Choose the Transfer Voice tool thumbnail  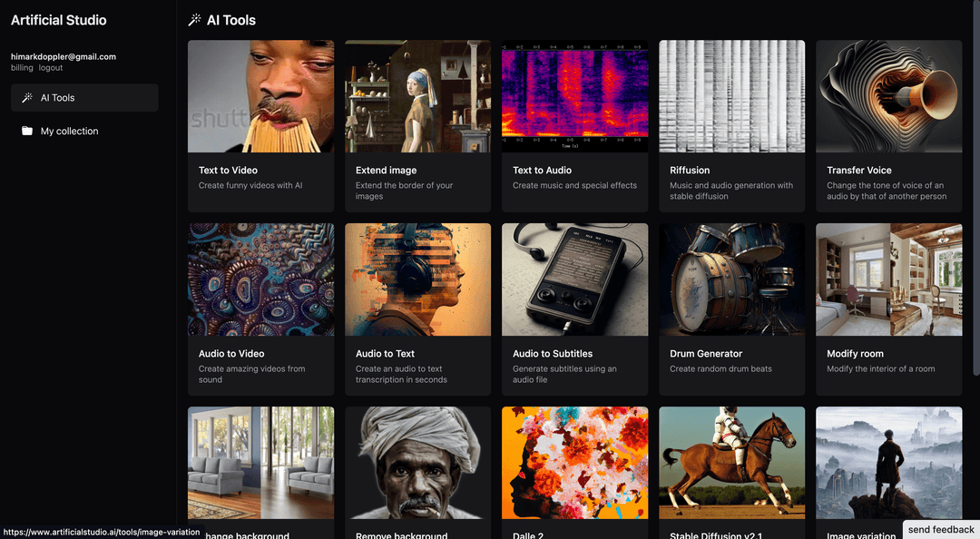[x=888, y=96]
